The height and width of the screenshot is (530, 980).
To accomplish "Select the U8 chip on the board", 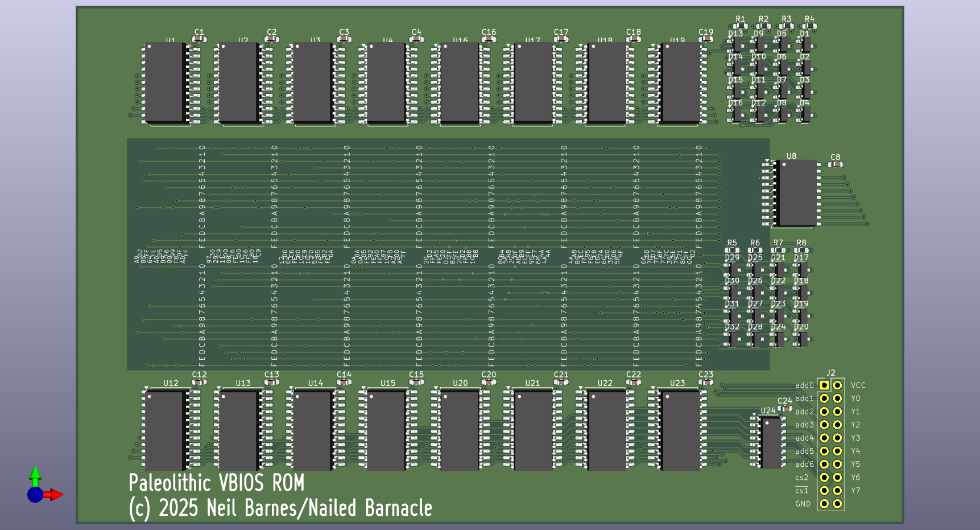I will 797,193.
